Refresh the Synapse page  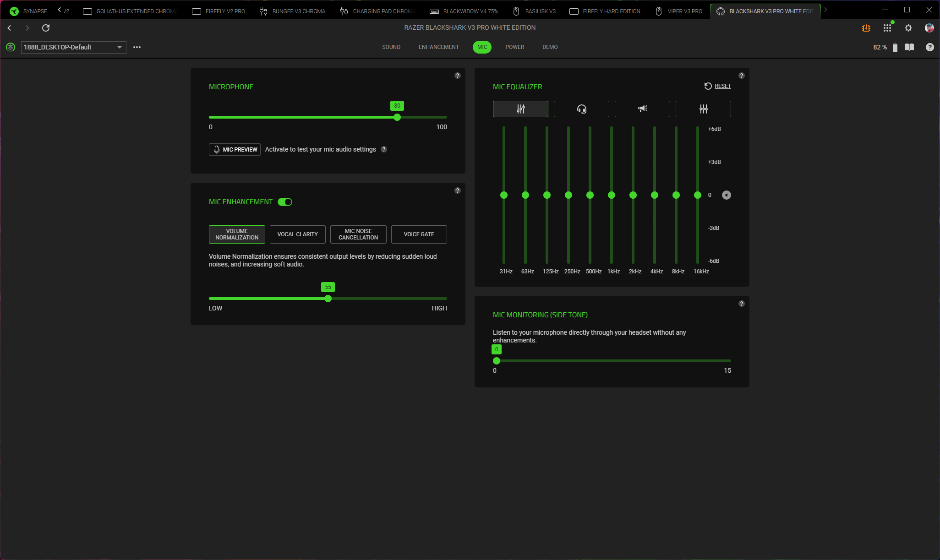[x=46, y=28]
